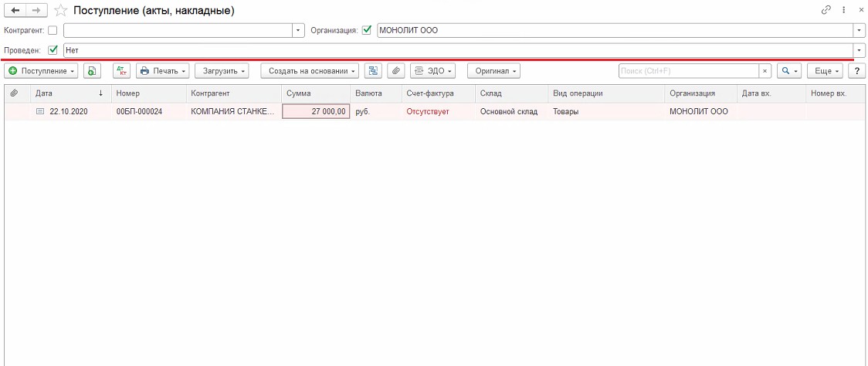Add page to favorites with star icon

(62, 11)
